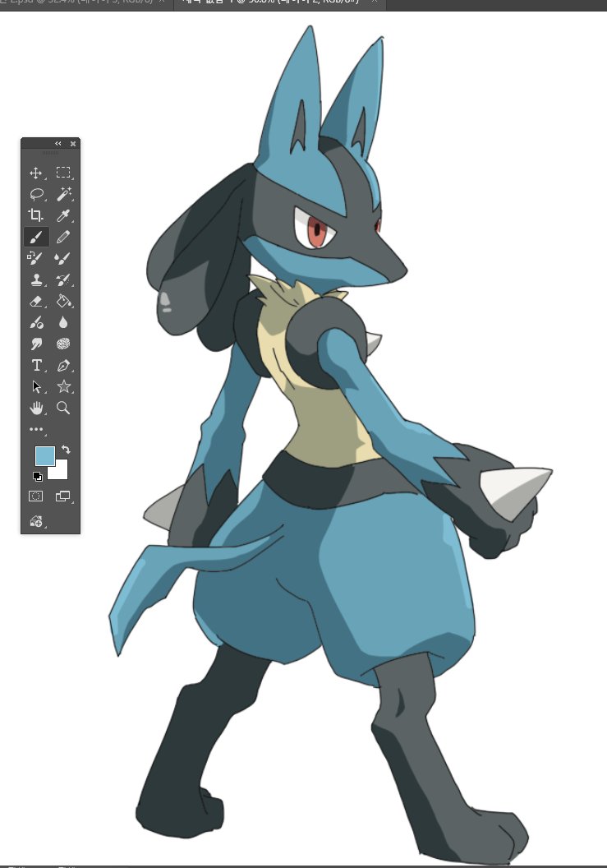Select the Clone Stamp tool
The width and height of the screenshot is (607, 868).
click(x=36, y=279)
